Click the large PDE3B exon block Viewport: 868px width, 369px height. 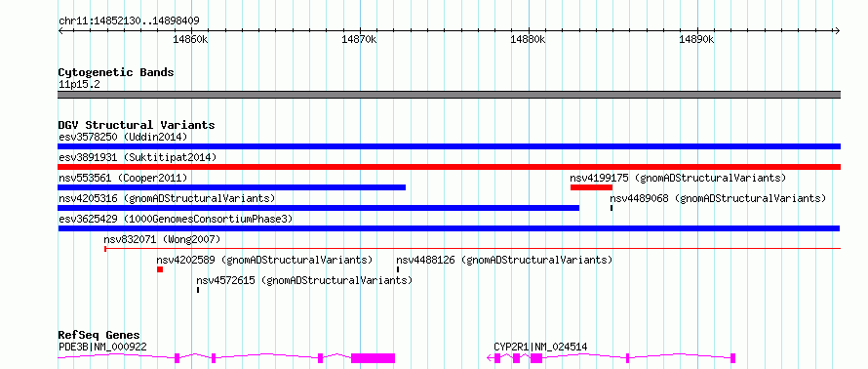[373, 358]
